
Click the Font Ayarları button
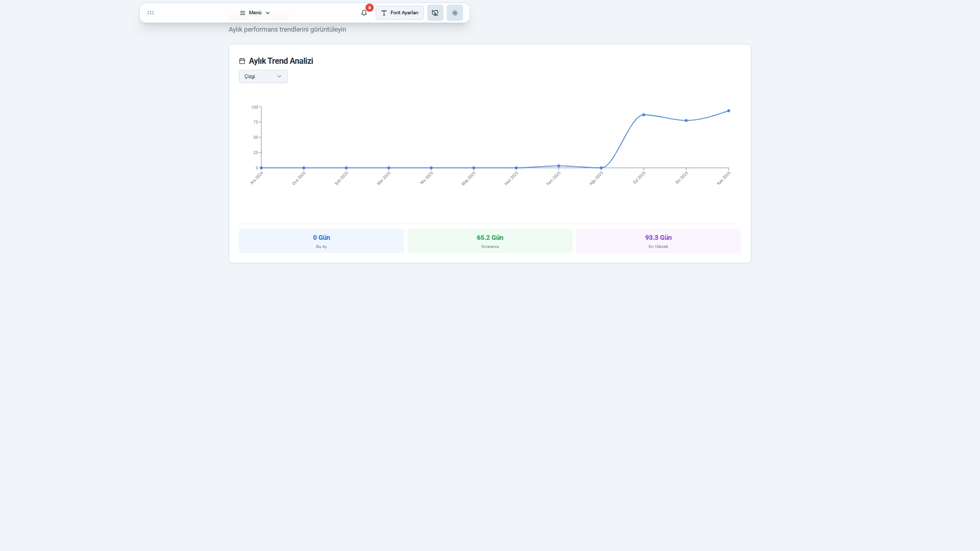tap(399, 13)
